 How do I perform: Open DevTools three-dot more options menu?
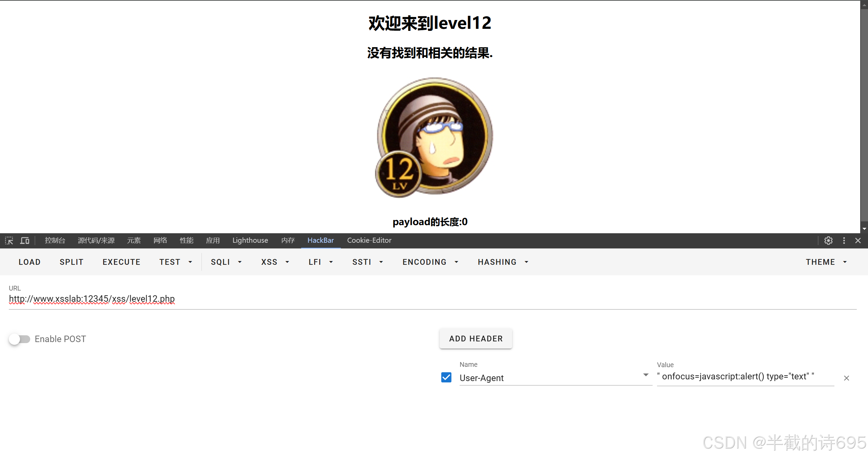coord(844,240)
